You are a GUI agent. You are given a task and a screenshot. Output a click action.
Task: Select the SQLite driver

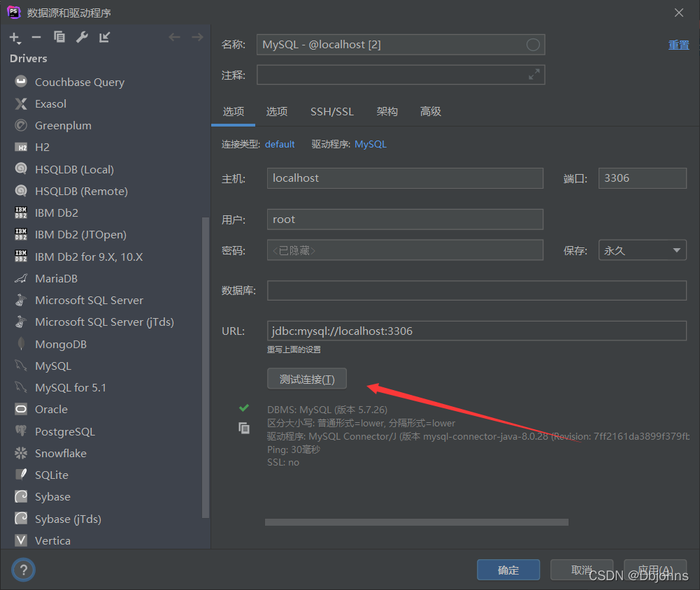(52, 475)
